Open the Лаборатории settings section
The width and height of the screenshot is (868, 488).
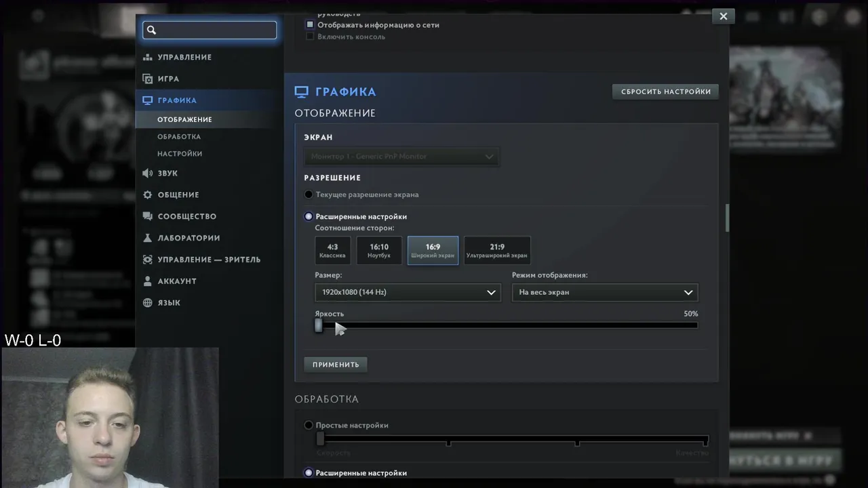tap(189, 238)
